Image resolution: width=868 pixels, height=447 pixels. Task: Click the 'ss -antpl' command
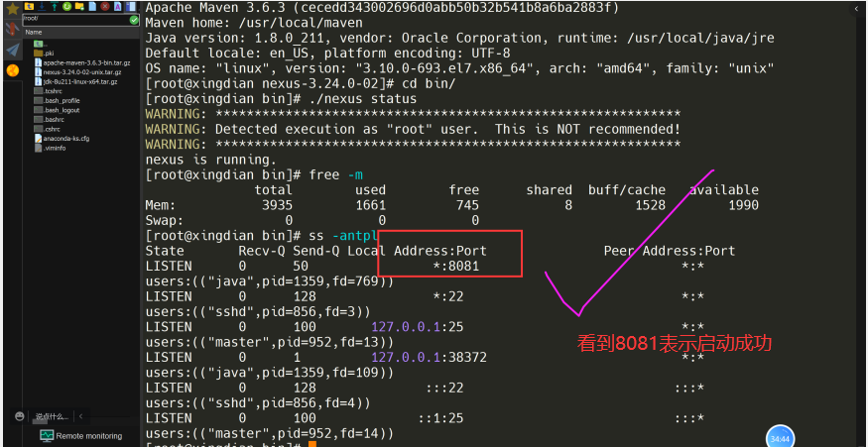tap(343, 236)
